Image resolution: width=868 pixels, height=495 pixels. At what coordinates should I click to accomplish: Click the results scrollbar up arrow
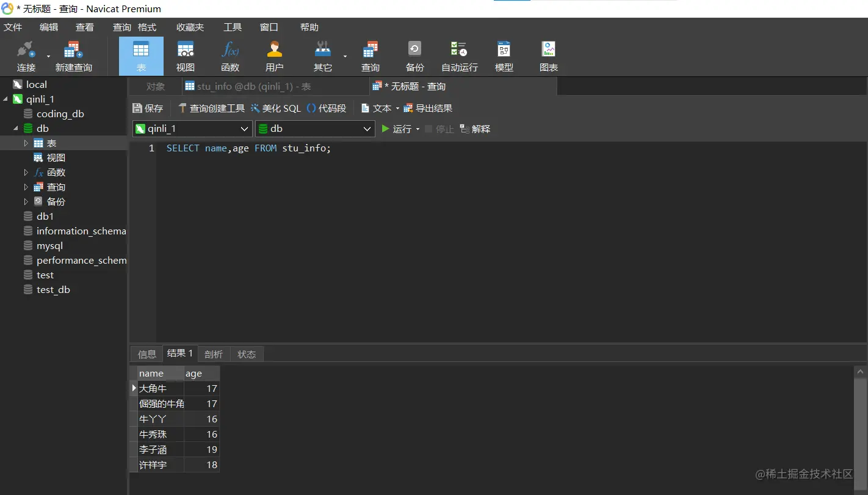pos(861,371)
